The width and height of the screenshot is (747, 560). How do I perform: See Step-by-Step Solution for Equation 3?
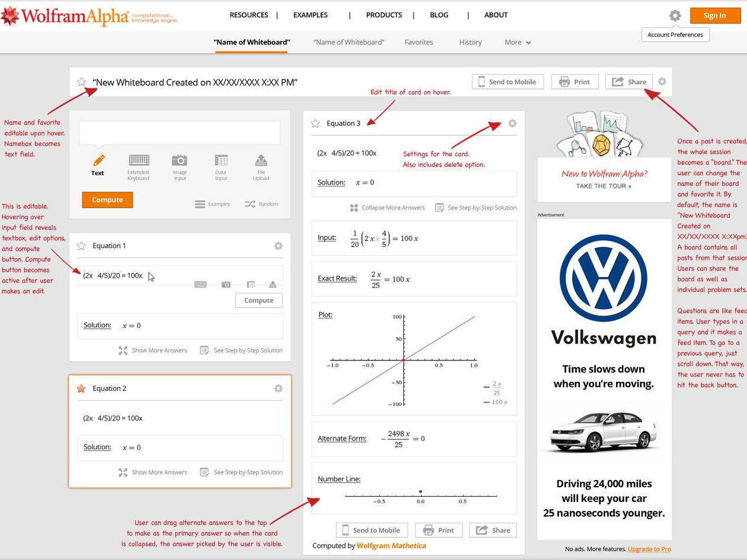[476, 208]
